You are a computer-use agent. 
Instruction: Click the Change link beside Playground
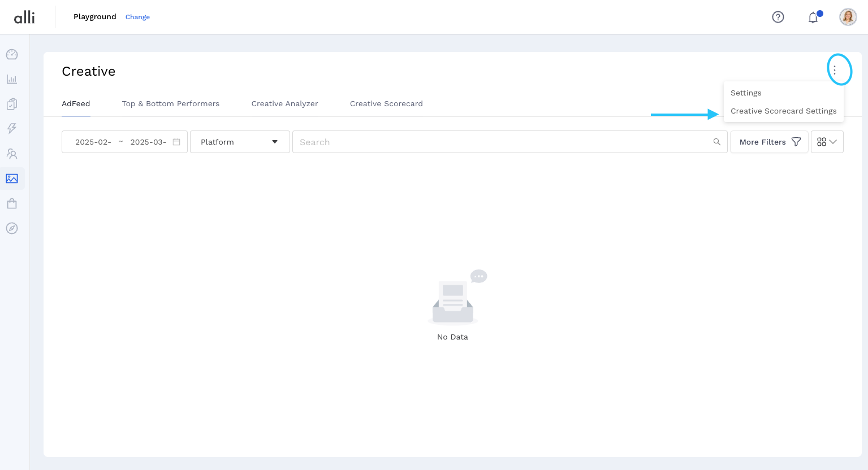tap(137, 17)
